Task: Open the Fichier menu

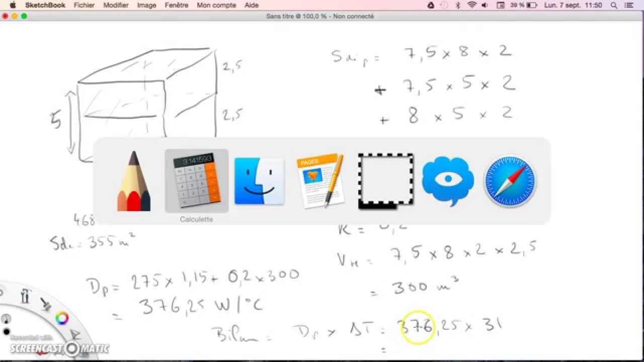Action: (84, 5)
